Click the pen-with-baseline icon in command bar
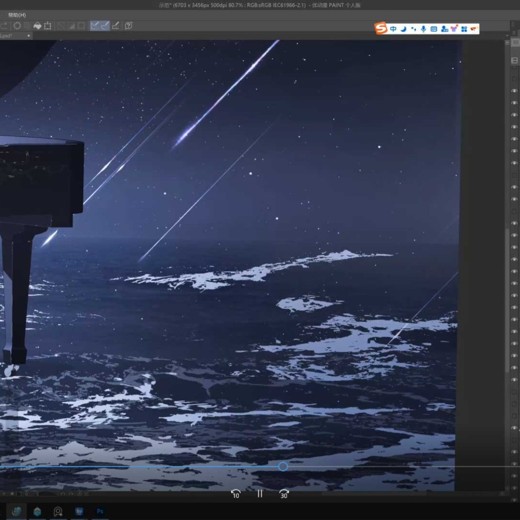Image resolution: width=520 pixels, height=520 pixels. (x=116, y=26)
